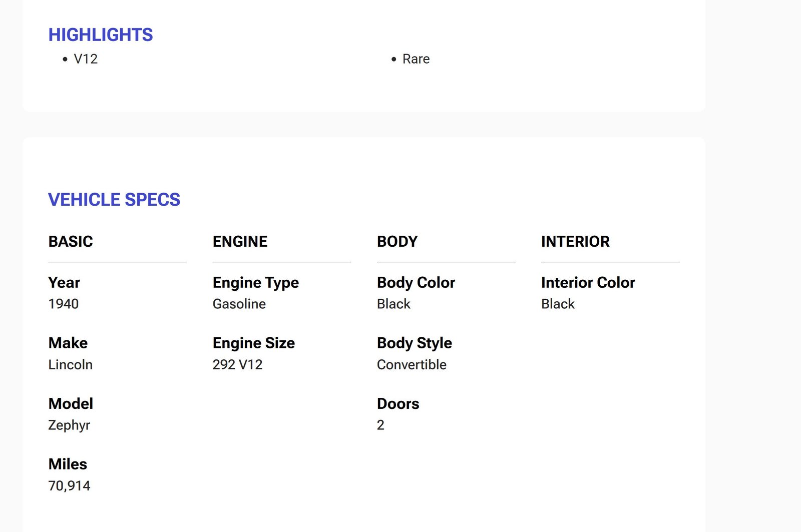Click the model value Zephyr

(69, 425)
